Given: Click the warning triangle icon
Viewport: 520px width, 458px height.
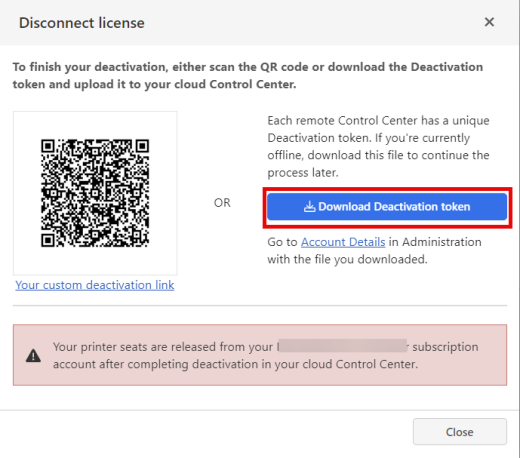Looking at the screenshot, I should [33, 355].
